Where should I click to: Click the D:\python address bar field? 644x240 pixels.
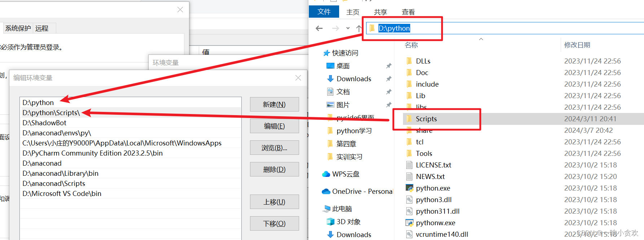click(505, 28)
